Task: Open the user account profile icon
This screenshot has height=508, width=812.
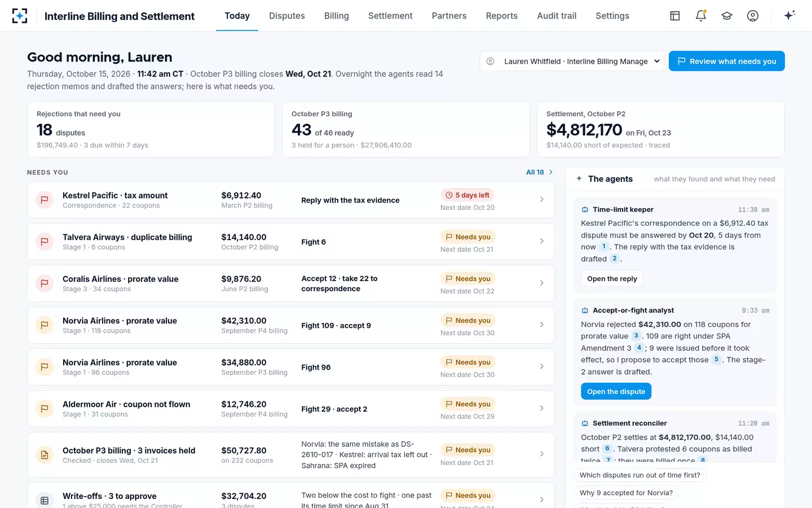Action: click(753, 16)
